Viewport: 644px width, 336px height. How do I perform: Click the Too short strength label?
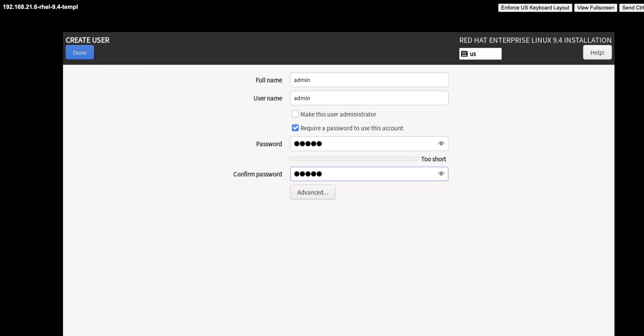pos(433,159)
